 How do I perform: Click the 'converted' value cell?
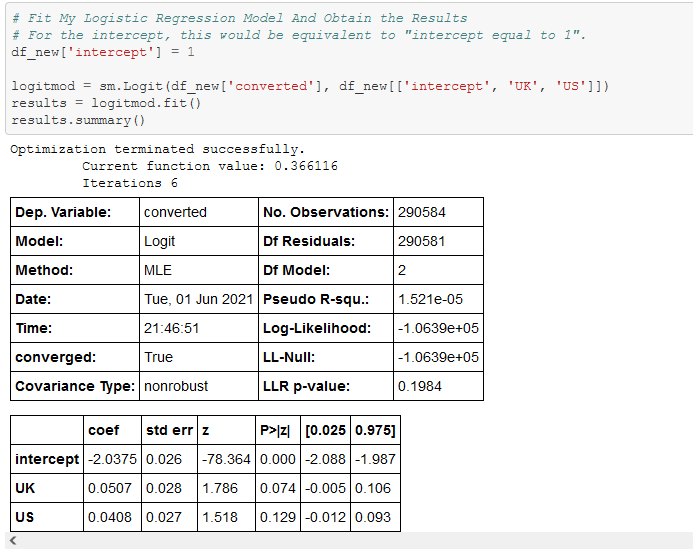tap(199, 212)
